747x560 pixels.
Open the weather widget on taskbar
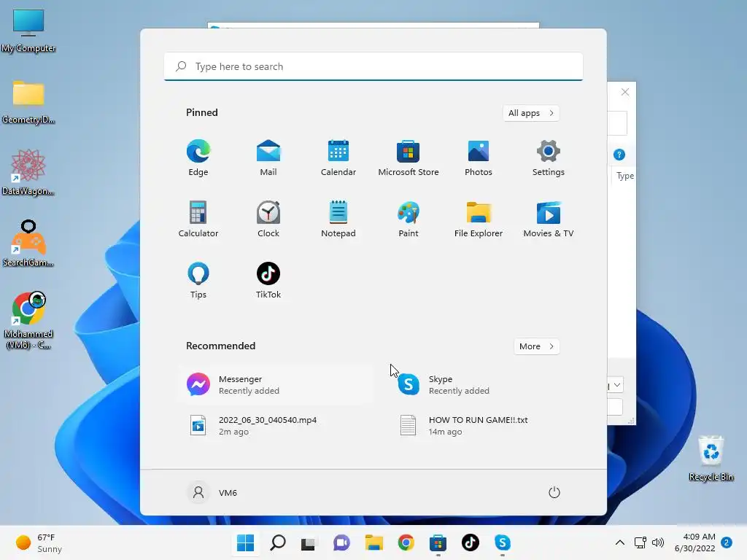(39, 542)
